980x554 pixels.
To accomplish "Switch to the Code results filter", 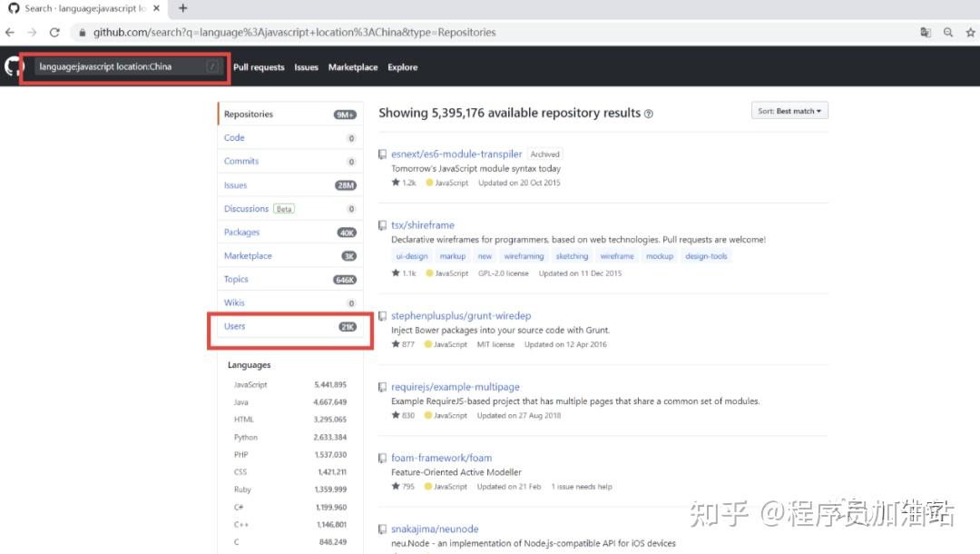I will coord(233,137).
